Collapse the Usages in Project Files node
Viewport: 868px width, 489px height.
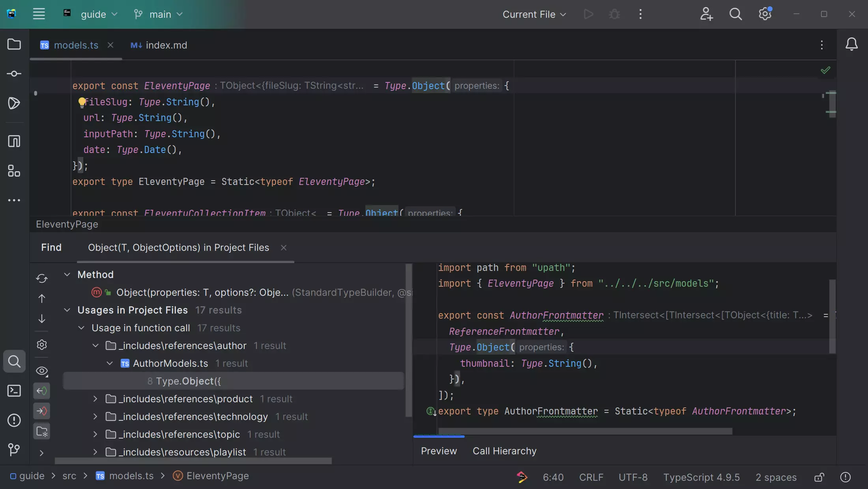pos(67,310)
